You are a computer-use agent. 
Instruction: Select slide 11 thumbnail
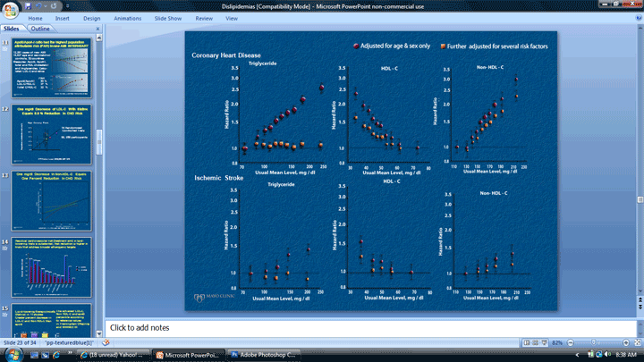[51, 68]
